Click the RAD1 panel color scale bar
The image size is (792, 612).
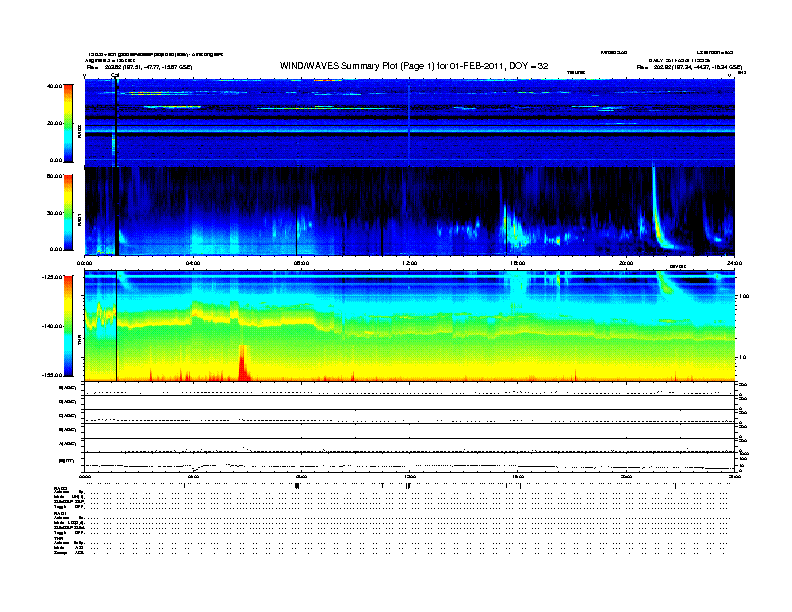click(x=68, y=213)
